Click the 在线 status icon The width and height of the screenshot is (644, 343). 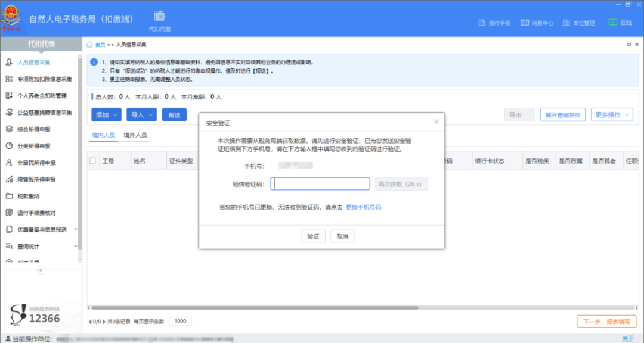click(612, 23)
